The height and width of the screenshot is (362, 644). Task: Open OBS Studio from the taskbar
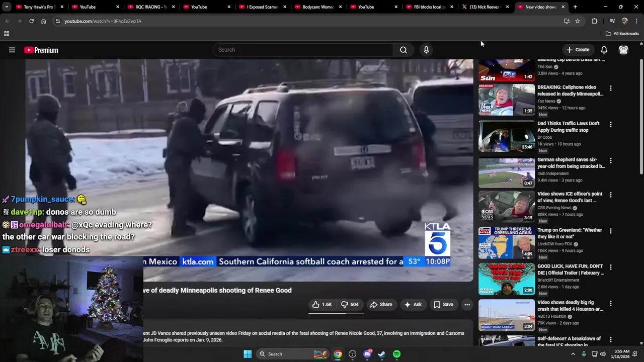(x=353, y=354)
